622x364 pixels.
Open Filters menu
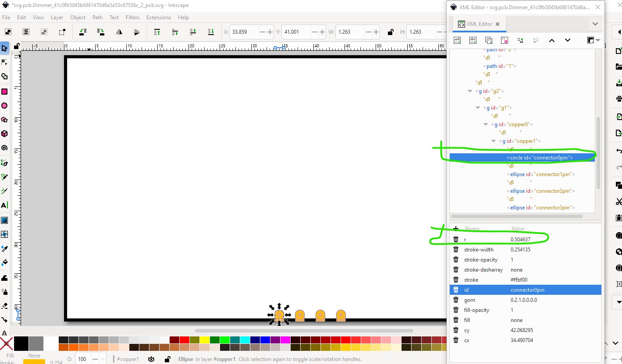pos(132,18)
